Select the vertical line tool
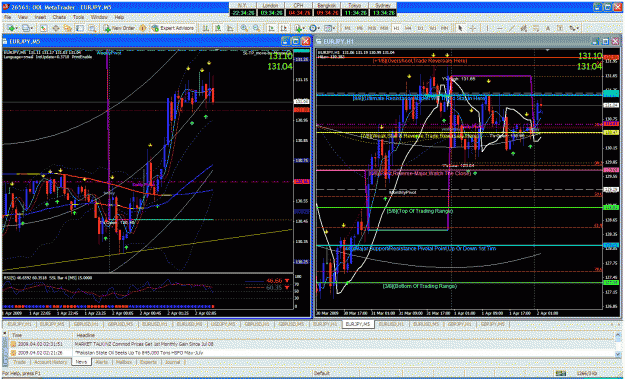625x379 pixels. tap(487, 28)
